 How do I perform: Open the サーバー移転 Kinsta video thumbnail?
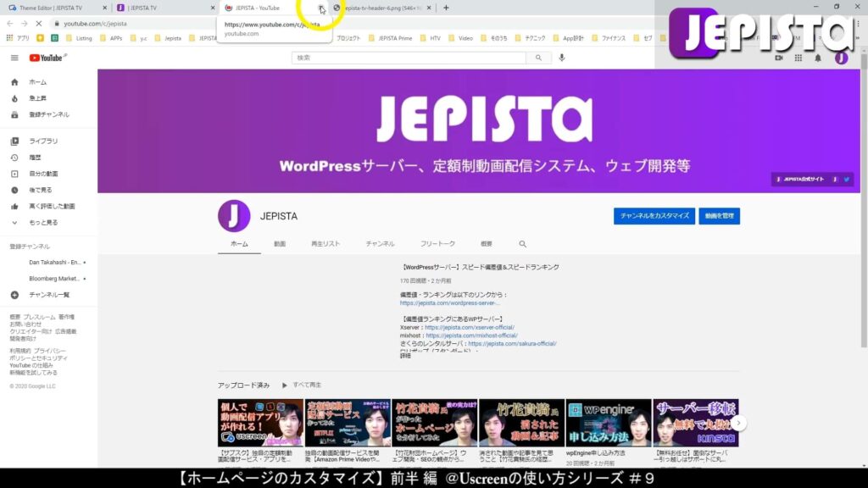coord(695,423)
